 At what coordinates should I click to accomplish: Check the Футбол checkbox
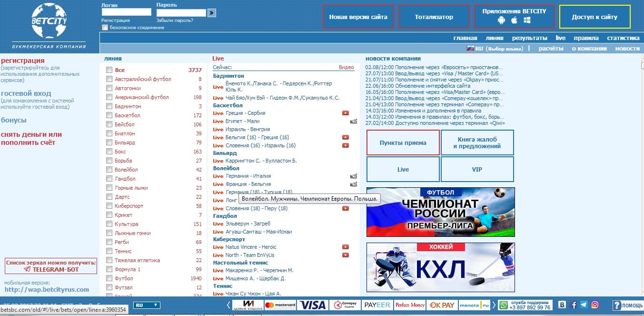click(109, 278)
